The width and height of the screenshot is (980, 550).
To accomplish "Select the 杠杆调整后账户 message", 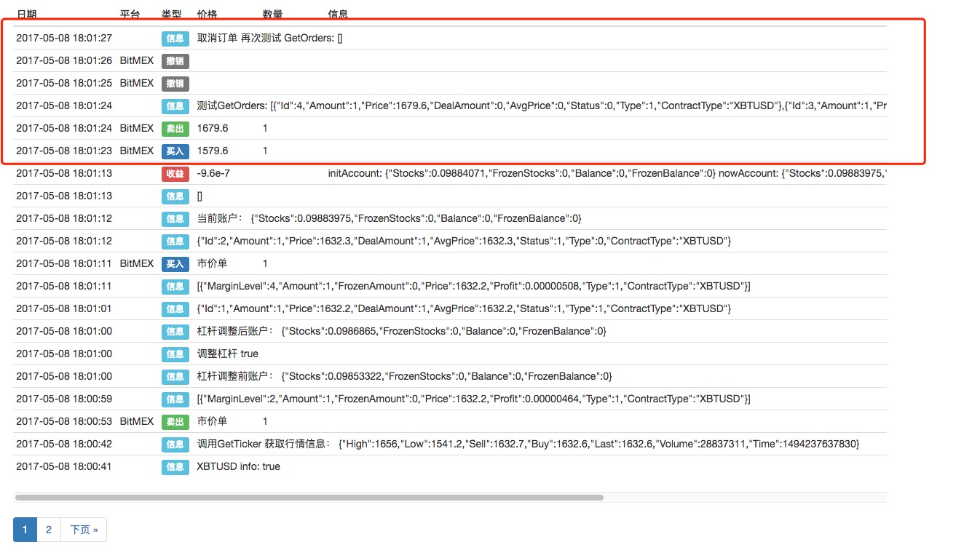I will pos(401,331).
